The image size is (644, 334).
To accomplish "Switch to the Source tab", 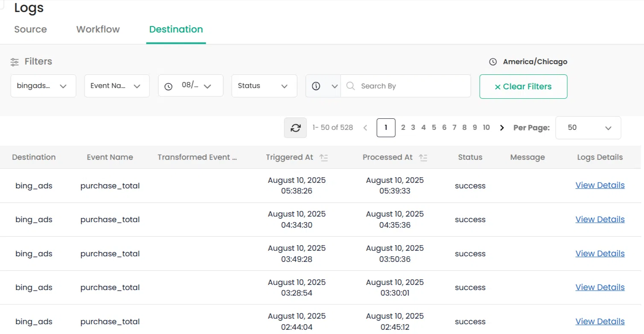I will pos(30,29).
